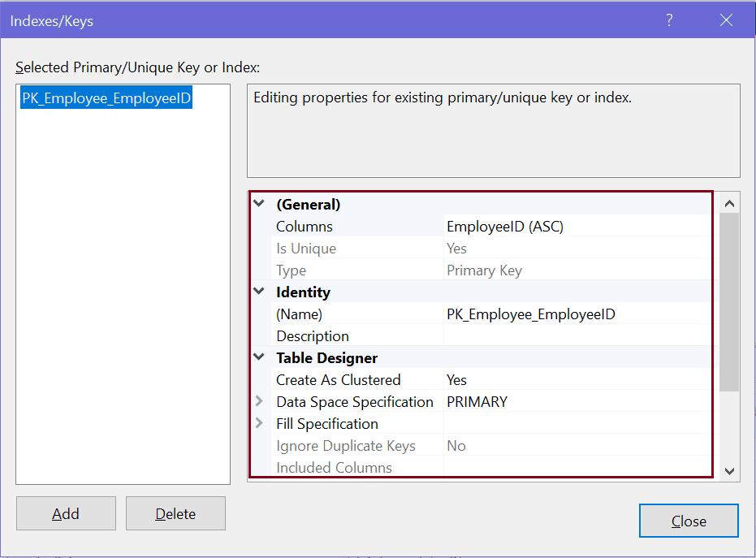
Task: Collapse the Identity section chevron
Action: [x=258, y=292]
